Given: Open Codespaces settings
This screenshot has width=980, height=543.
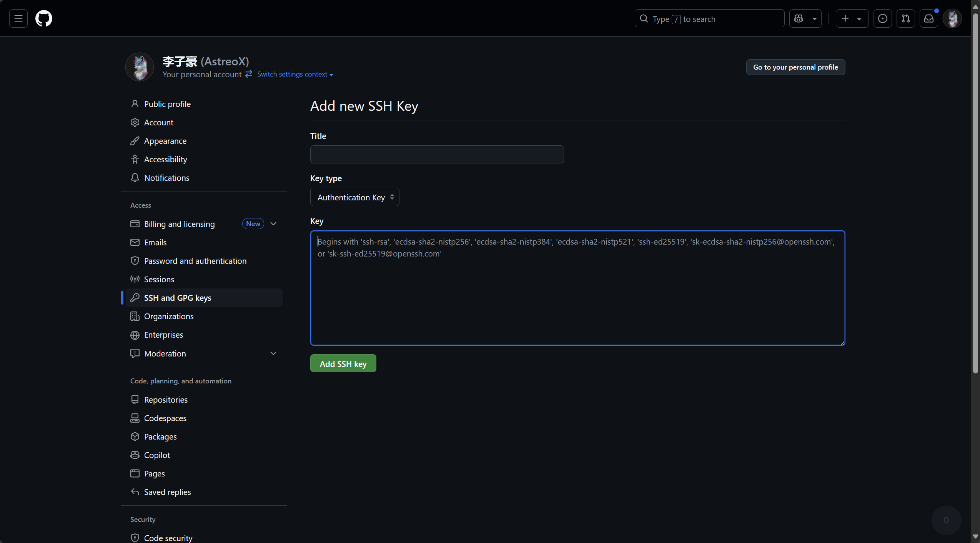Looking at the screenshot, I should [x=204, y=418].
